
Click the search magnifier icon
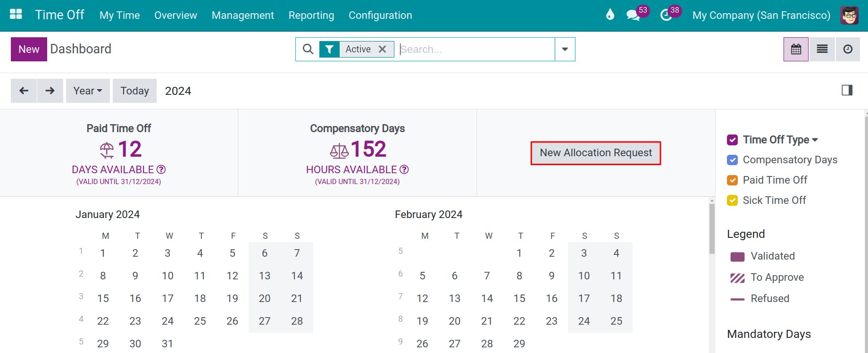pyautogui.click(x=308, y=49)
